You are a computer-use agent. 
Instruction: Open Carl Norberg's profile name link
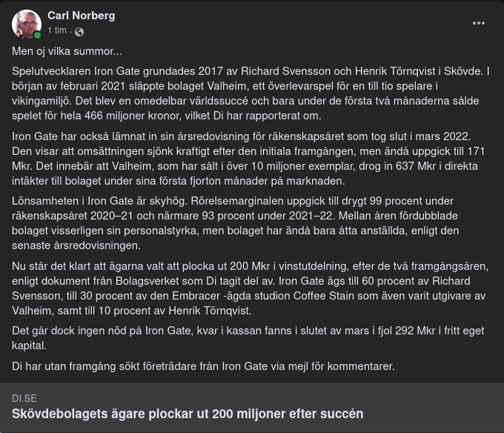81,16
